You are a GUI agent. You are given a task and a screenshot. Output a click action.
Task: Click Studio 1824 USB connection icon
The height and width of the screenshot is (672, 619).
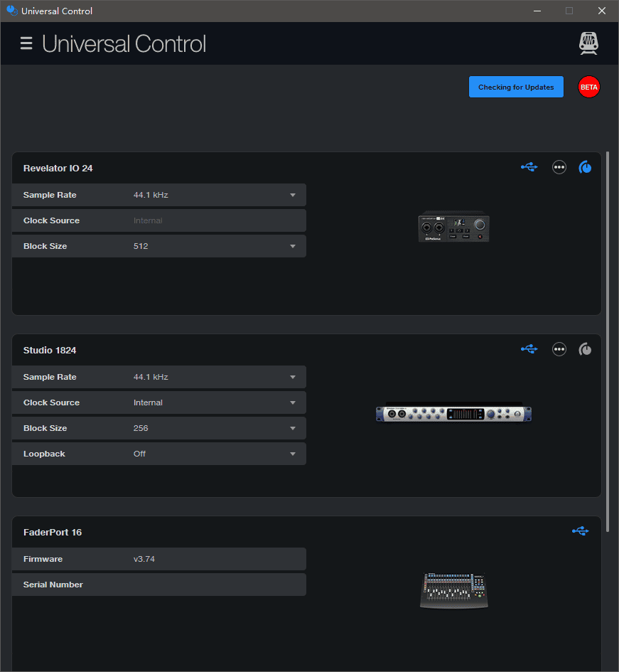click(x=529, y=349)
